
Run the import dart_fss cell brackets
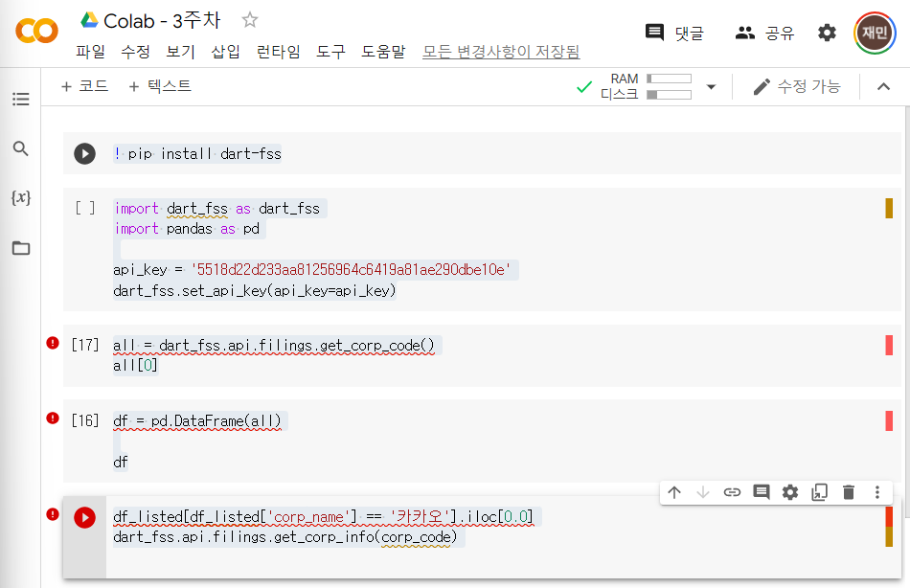[x=84, y=208]
